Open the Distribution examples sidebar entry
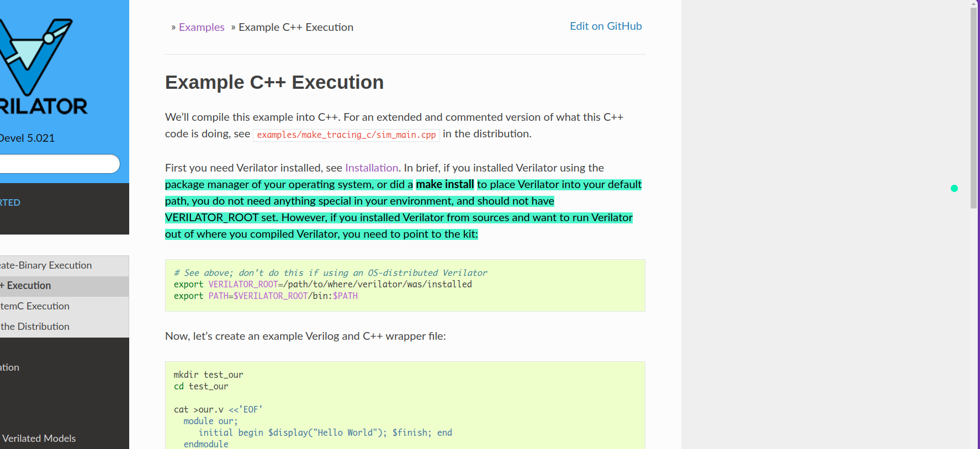Screen dimensions: 980x449 point(35,327)
